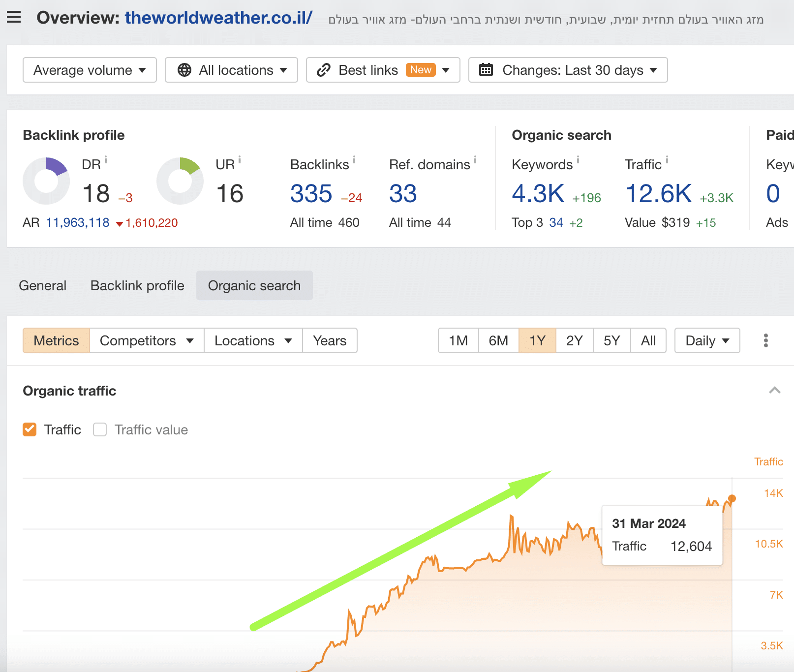This screenshot has width=794, height=672.
Task: Click the Top 3 keywords value 34
Action: (556, 222)
